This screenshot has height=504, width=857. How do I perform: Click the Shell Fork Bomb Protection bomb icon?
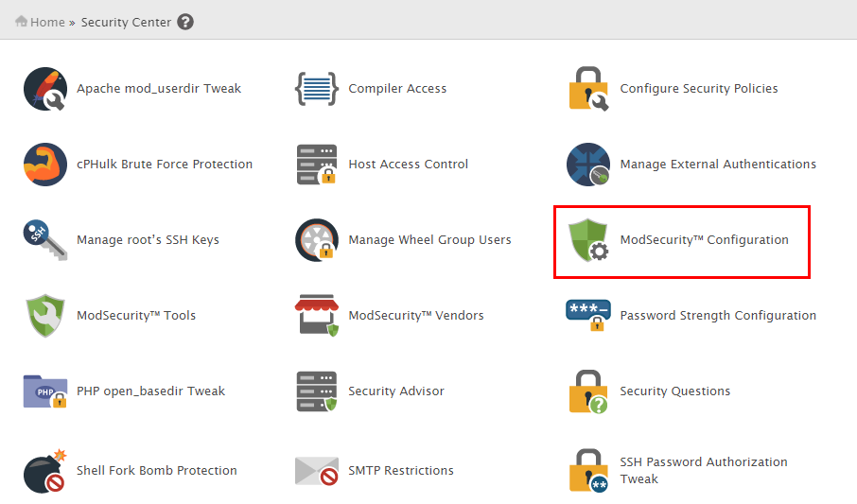[x=44, y=471]
